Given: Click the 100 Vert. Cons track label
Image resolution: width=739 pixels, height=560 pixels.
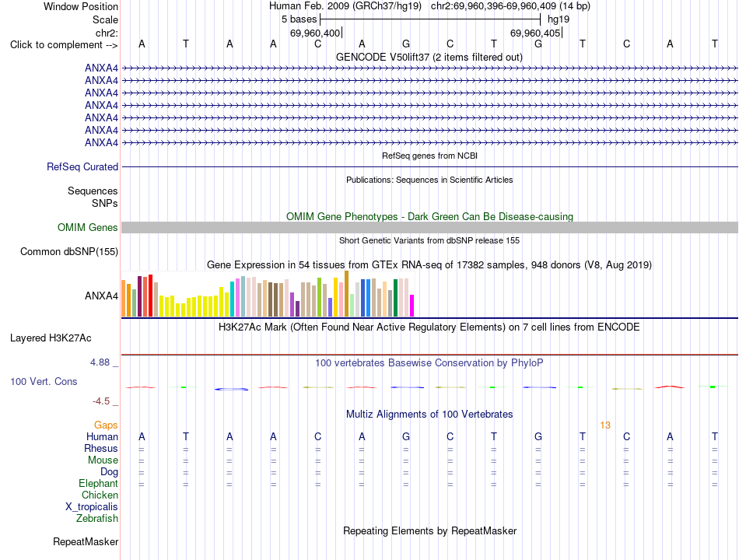Looking at the screenshot, I should [x=44, y=381].
